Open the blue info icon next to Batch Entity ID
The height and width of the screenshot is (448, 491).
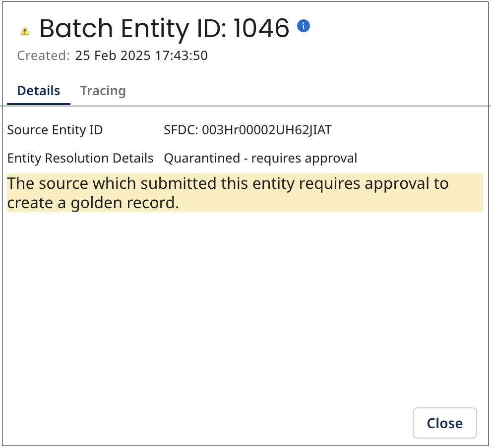point(304,25)
